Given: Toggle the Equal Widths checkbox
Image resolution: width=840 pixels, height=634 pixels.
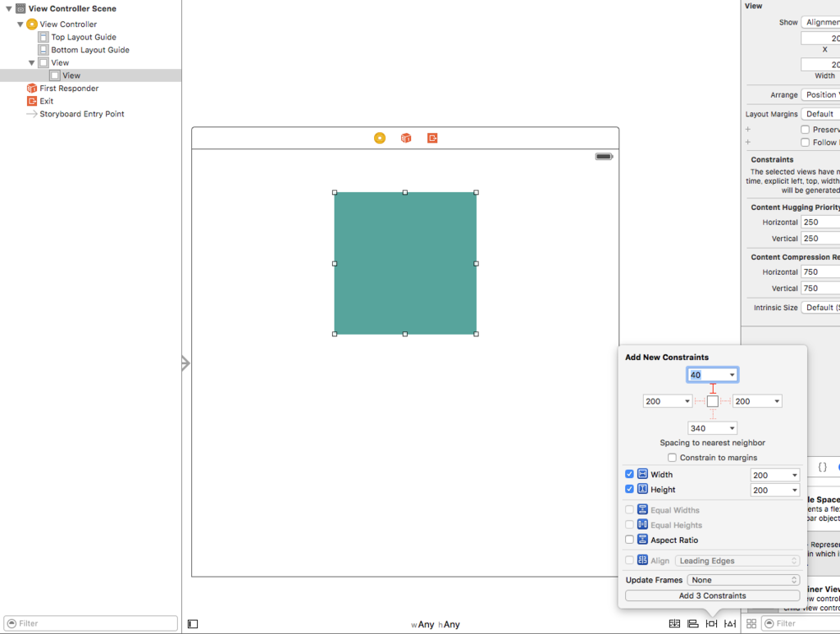Looking at the screenshot, I should pos(629,510).
